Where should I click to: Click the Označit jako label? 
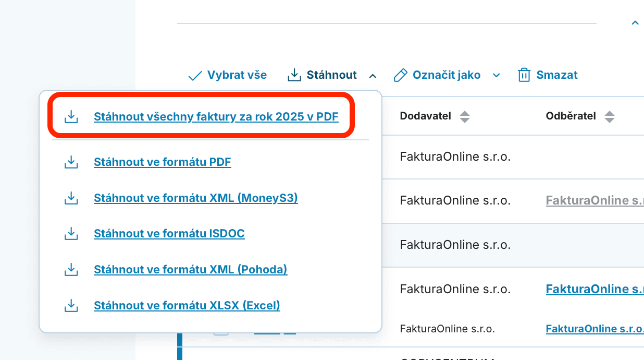(x=447, y=75)
